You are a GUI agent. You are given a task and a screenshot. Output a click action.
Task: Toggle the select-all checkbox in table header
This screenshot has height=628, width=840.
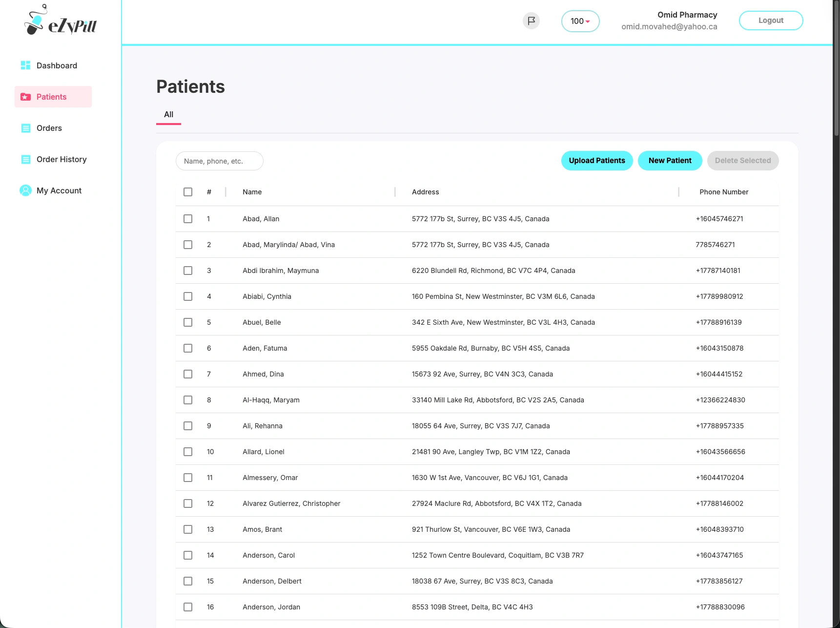coord(188,192)
